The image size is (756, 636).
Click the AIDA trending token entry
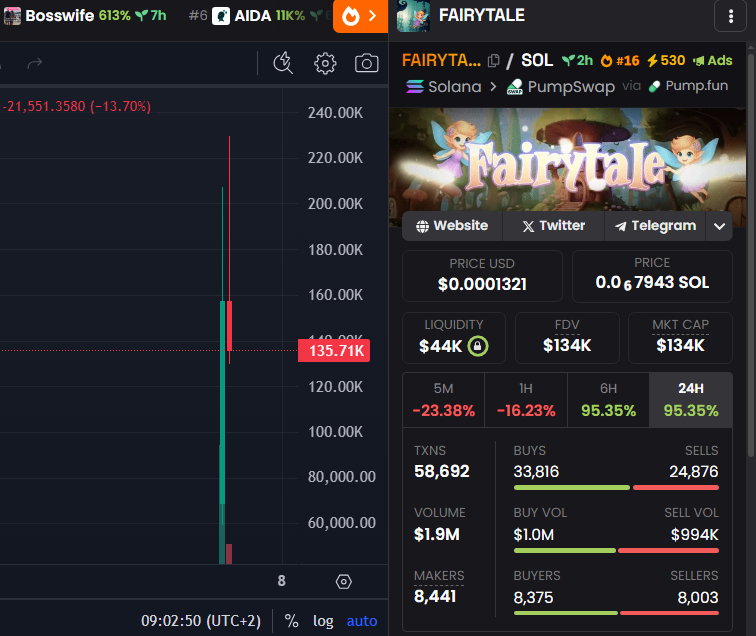pyautogui.click(x=260, y=16)
